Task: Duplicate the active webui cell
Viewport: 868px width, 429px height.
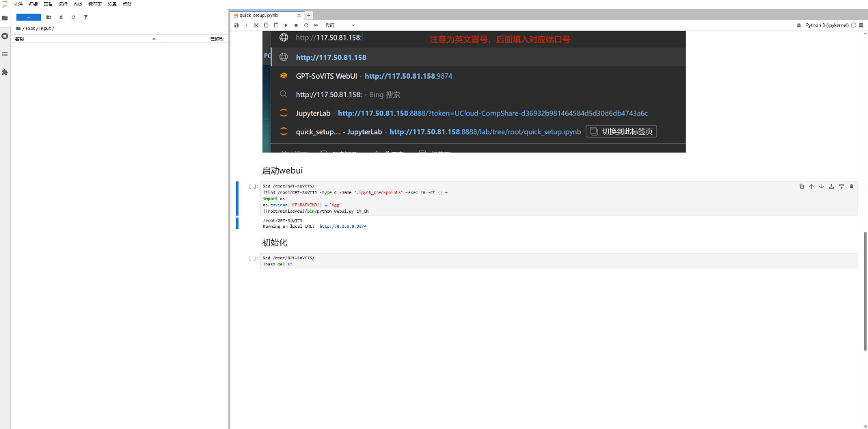Action: point(802,186)
